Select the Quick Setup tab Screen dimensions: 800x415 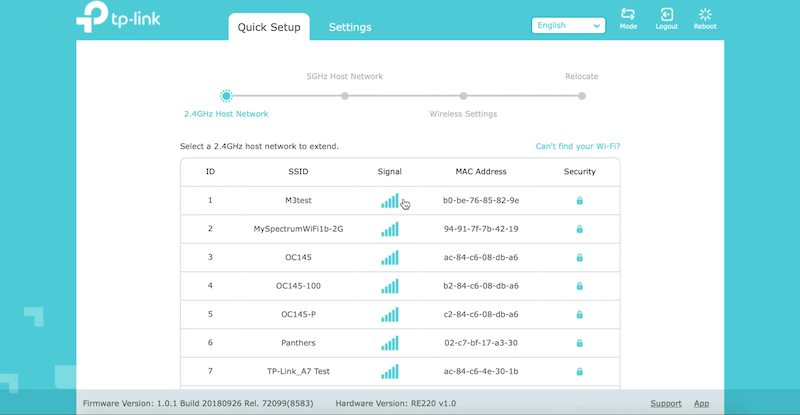coord(269,28)
